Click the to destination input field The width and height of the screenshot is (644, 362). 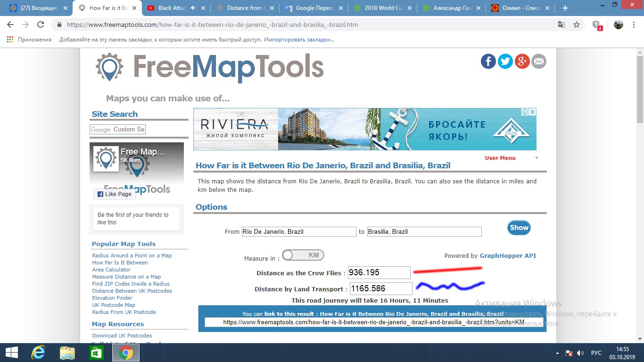pyautogui.click(x=424, y=231)
